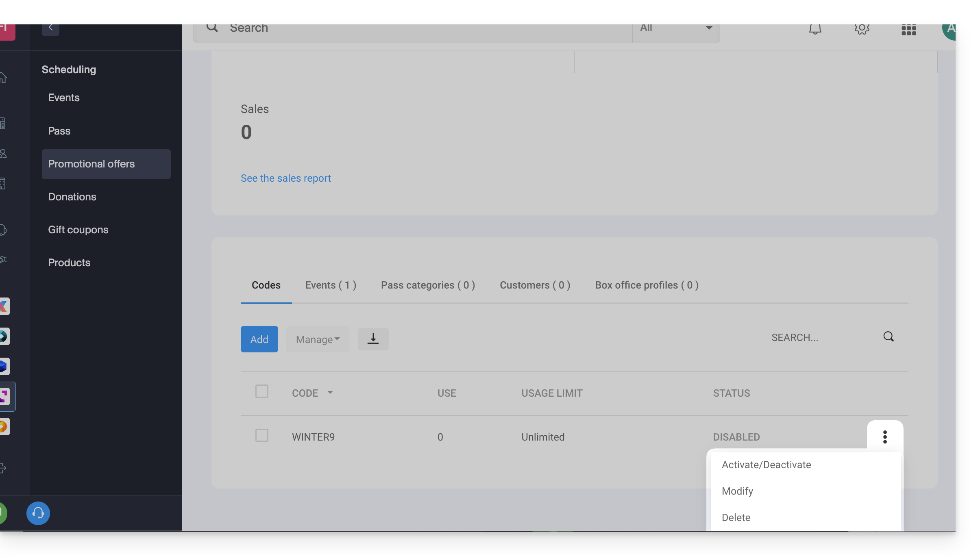The height and width of the screenshot is (556, 980).
Task: Open the settings gear icon
Action: 862,29
